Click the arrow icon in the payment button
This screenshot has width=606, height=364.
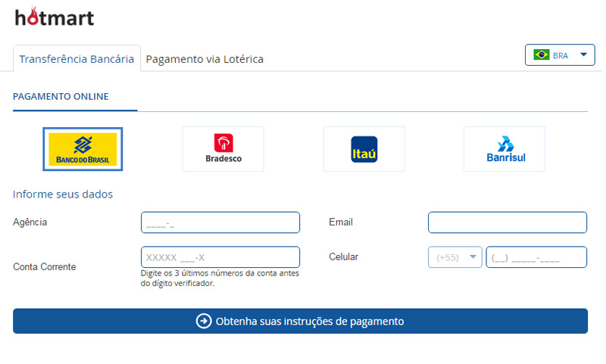pyautogui.click(x=204, y=321)
